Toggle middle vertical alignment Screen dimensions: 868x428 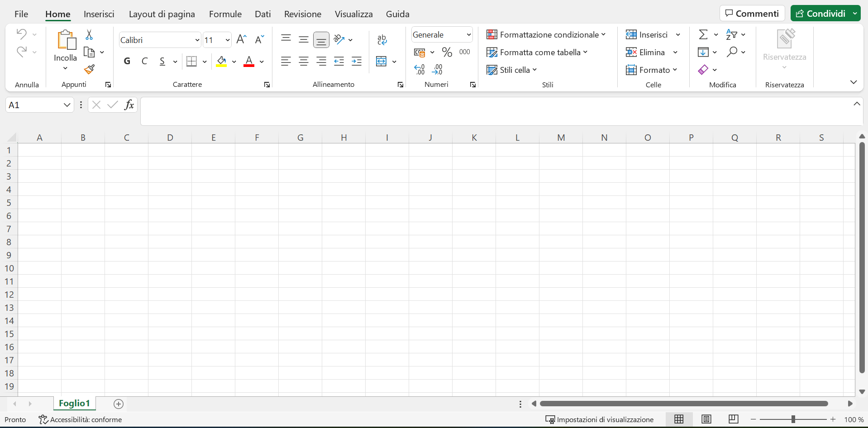(x=304, y=39)
